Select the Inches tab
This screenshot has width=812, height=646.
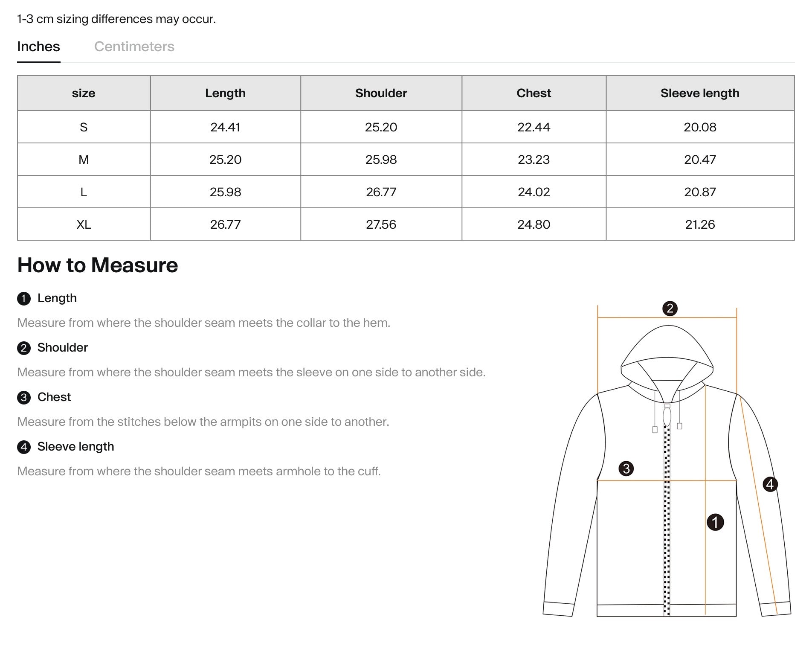click(x=38, y=47)
